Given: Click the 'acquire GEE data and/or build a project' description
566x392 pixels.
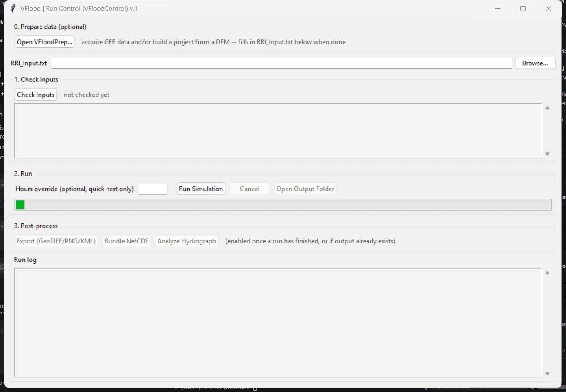Looking at the screenshot, I should 213,42.
